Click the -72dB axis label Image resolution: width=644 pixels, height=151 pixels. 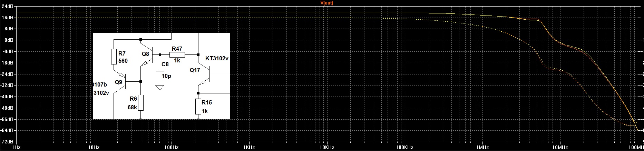pos(7,142)
